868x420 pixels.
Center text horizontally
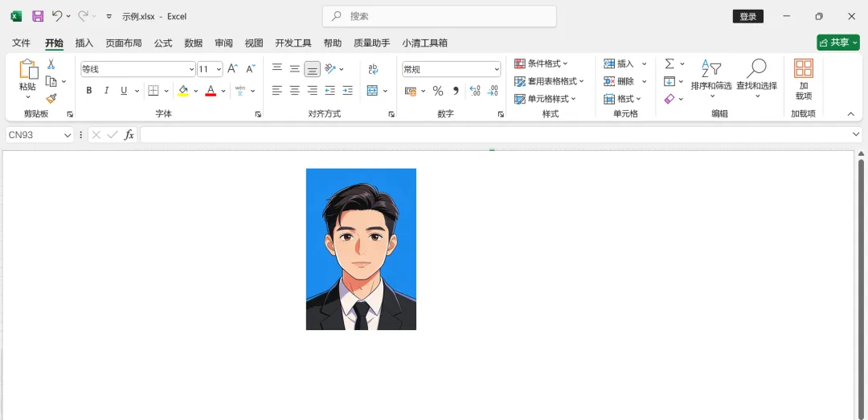[295, 91]
